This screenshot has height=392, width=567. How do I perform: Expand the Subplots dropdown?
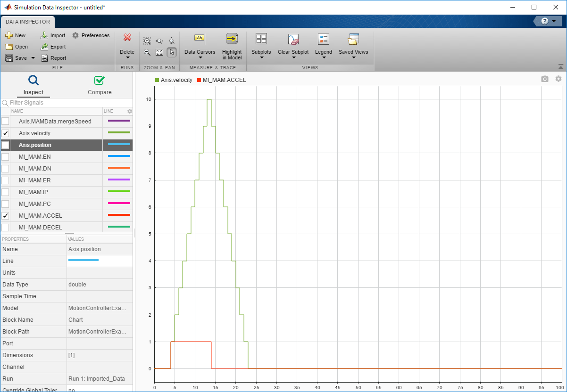point(261,57)
